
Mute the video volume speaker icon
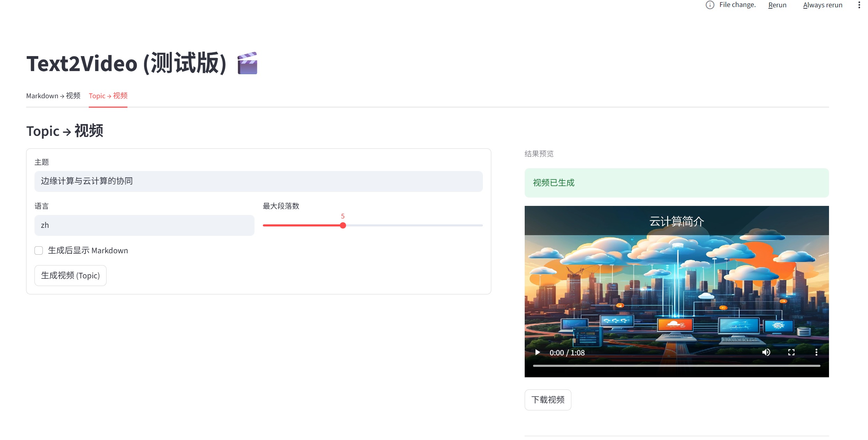click(766, 352)
